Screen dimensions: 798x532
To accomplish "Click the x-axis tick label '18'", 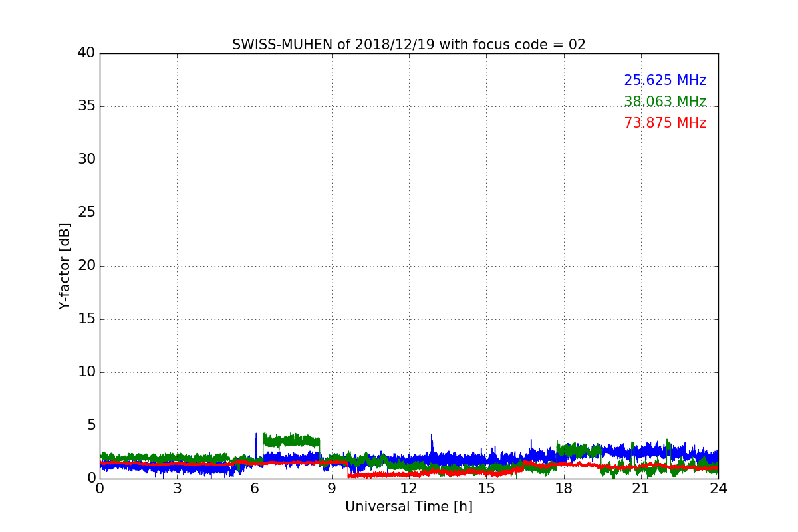I will (564, 489).
